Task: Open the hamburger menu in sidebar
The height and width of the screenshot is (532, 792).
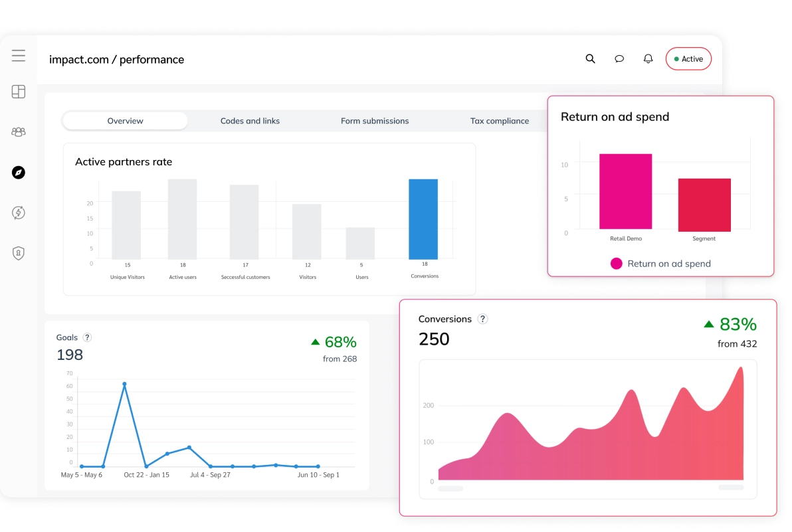Action: 19,56
